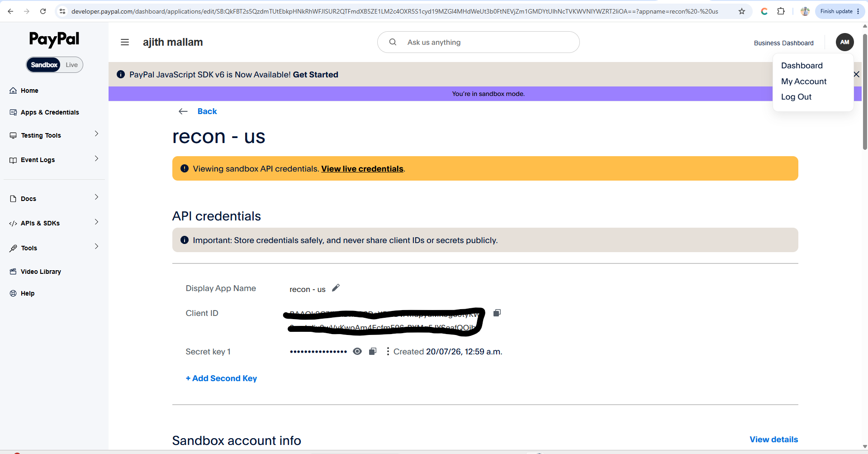
Task: Reveal Secret key 1 with eye icon
Action: tap(357, 351)
